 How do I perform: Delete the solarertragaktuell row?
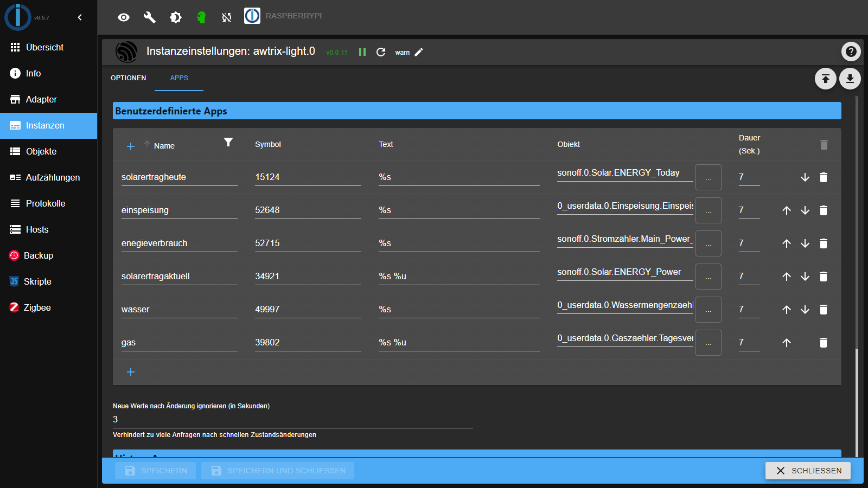(824, 277)
